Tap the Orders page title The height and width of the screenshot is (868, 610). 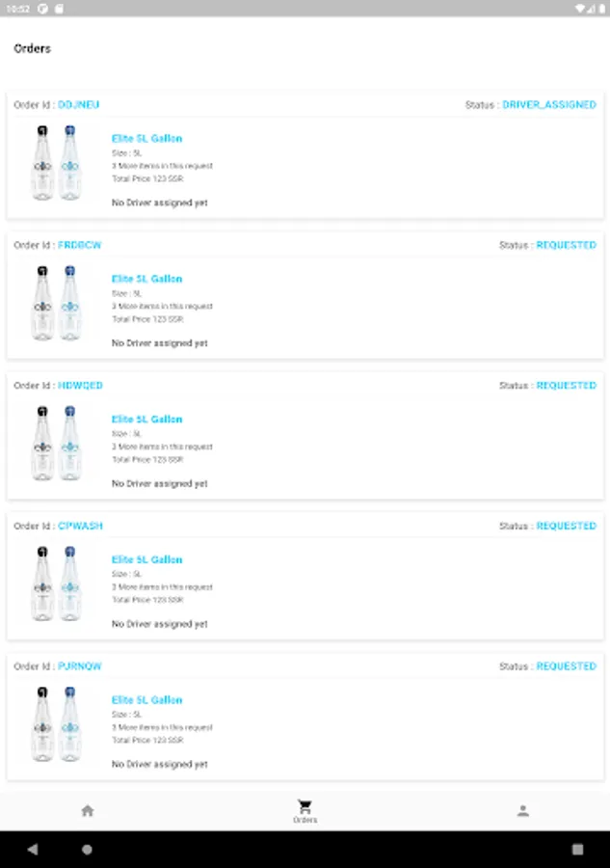33,48
